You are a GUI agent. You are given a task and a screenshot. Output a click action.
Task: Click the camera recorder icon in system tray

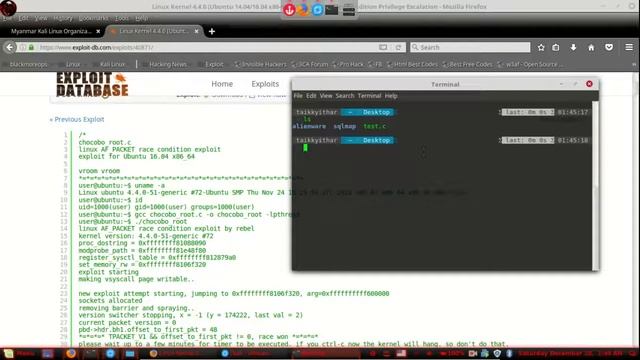click(473, 353)
